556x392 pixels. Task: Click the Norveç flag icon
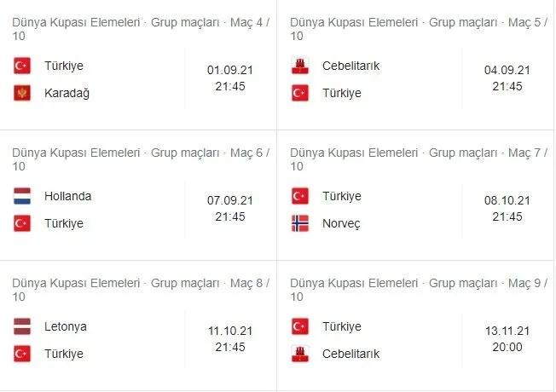[x=300, y=223]
